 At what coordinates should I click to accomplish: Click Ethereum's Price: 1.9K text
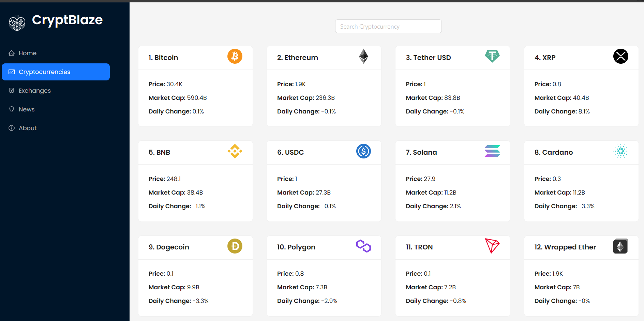tap(291, 84)
